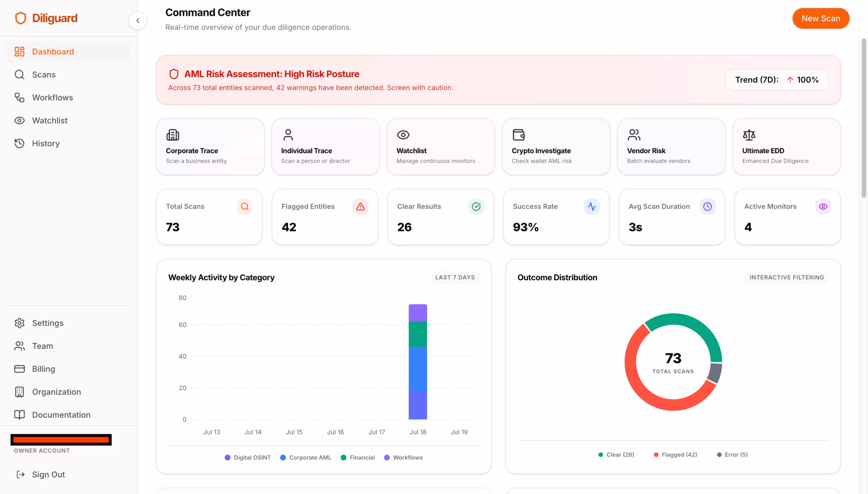Click the Flagged Entities warning triangle icon
Viewport: 868px width, 494px height.
tap(360, 206)
